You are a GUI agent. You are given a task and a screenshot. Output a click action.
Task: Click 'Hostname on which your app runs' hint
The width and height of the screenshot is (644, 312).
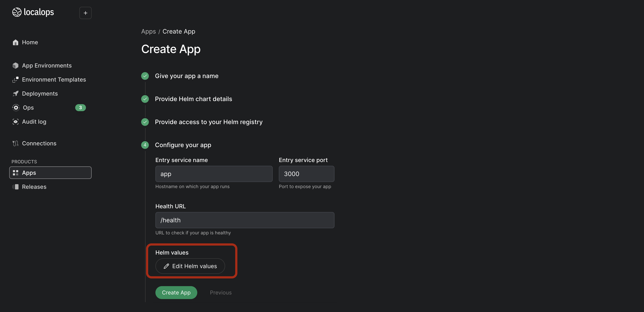pyautogui.click(x=192, y=187)
